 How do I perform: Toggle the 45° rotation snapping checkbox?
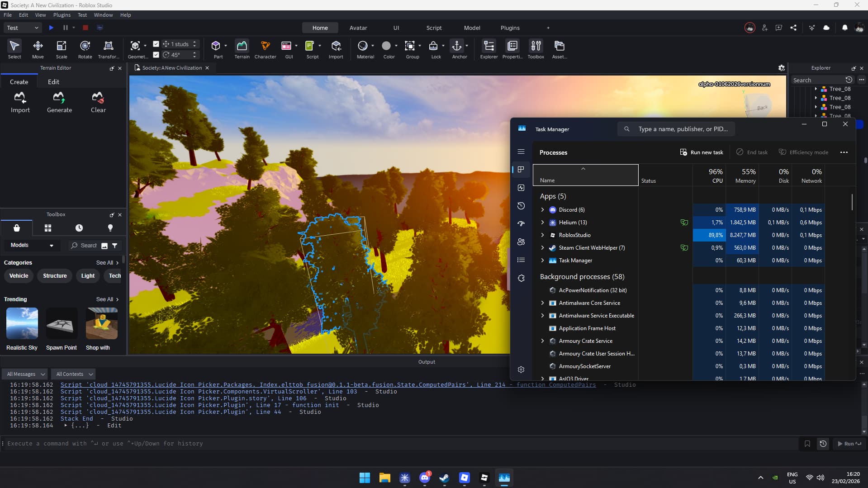pyautogui.click(x=156, y=55)
